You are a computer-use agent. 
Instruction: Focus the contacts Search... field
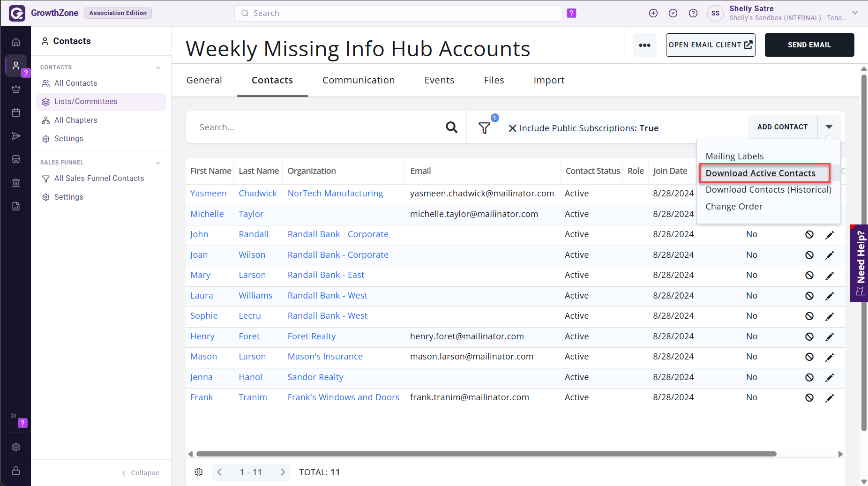coord(319,127)
